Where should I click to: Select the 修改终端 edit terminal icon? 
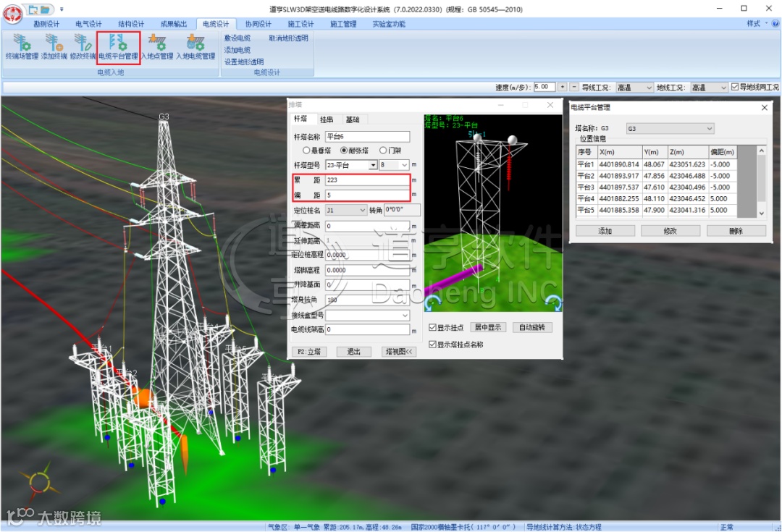pyautogui.click(x=83, y=46)
